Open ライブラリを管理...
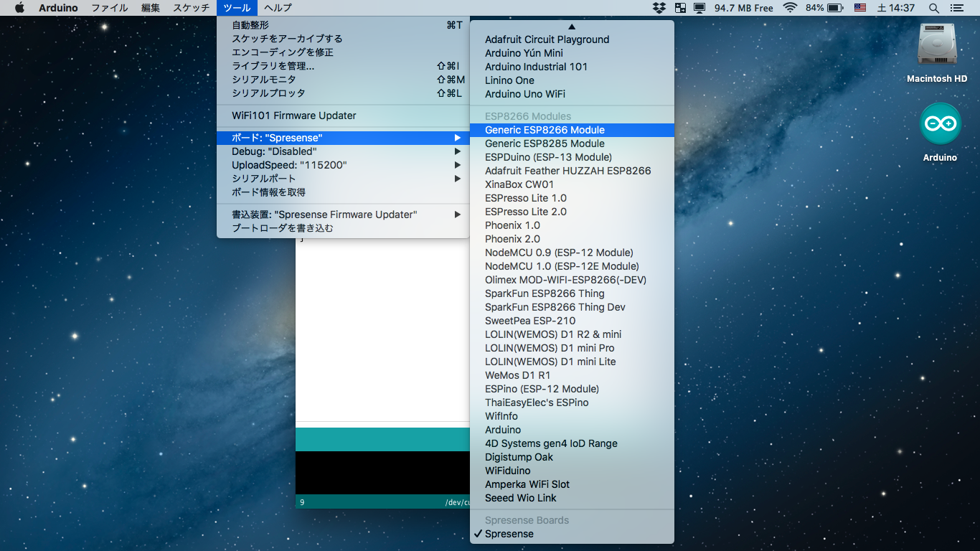This screenshot has width=980, height=551. coord(343,66)
